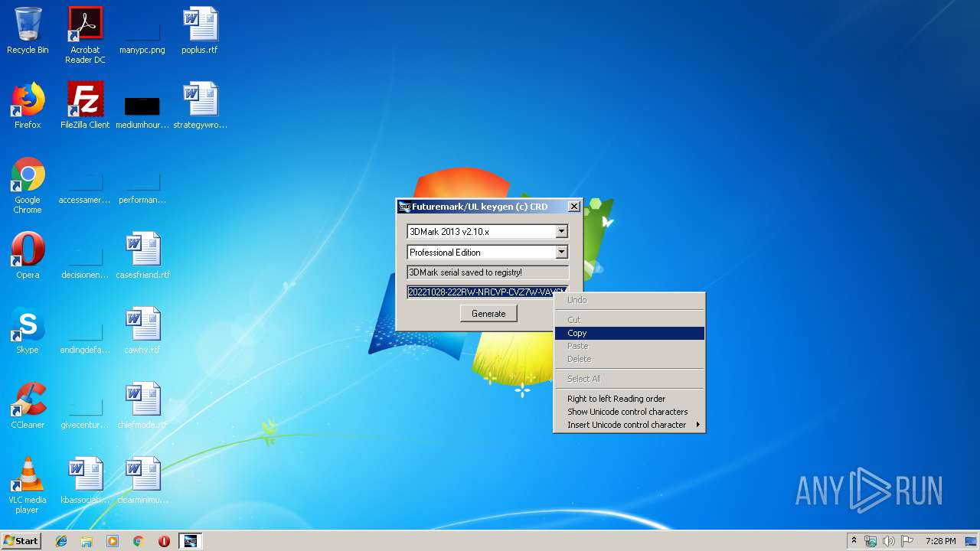The image size is (980, 551).
Task: Open Internet Explorer from taskbar
Action: [x=61, y=541]
